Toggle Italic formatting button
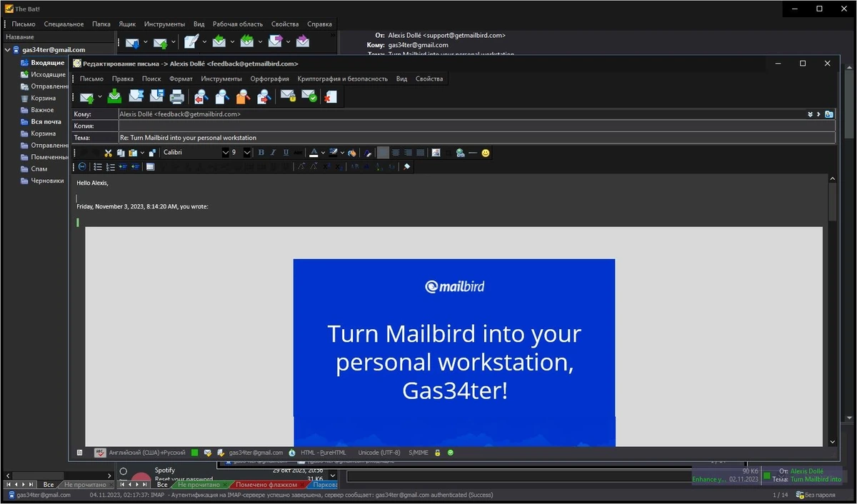The height and width of the screenshot is (504, 857). click(x=273, y=153)
